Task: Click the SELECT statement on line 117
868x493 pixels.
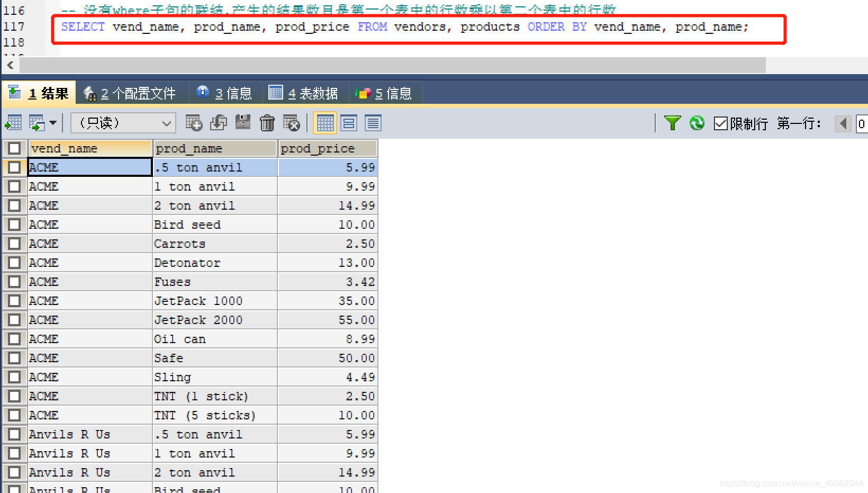Action: (405, 27)
